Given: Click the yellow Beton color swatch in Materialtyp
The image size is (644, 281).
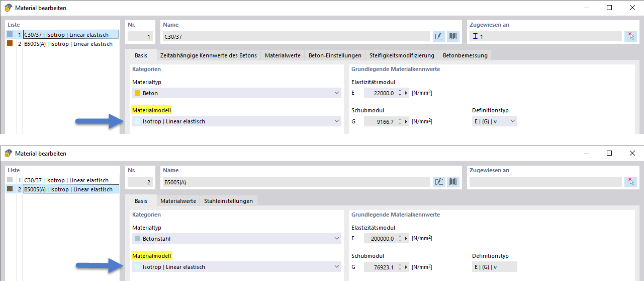Looking at the screenshot, I should click(137, 93).
